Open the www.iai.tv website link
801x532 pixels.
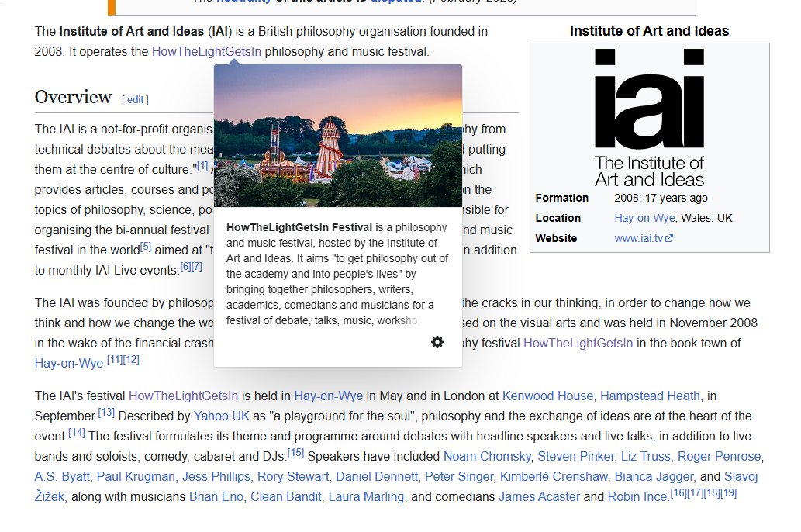pos(643,238)
